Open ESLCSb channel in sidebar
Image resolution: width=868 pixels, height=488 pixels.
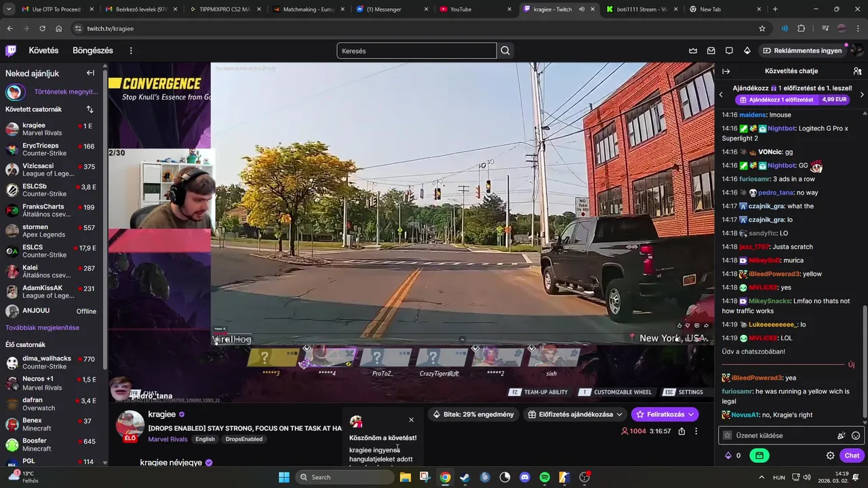coord(52,190)
